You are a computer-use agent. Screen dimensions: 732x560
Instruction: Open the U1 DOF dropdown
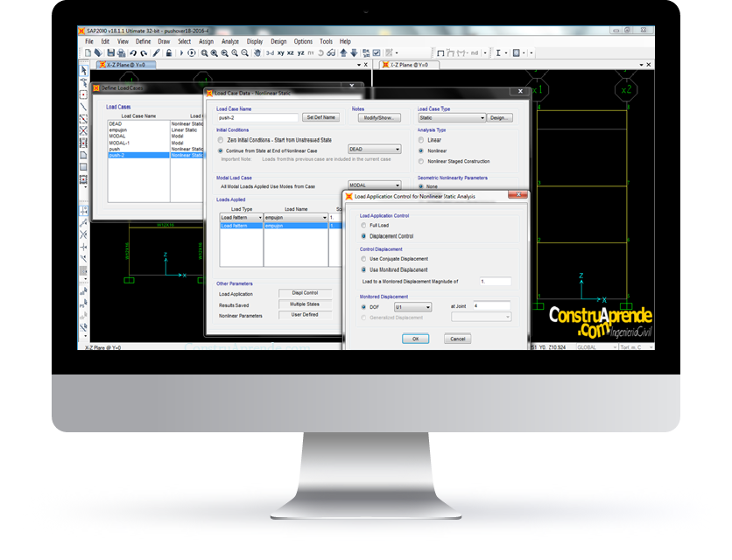tap(412, 307)
